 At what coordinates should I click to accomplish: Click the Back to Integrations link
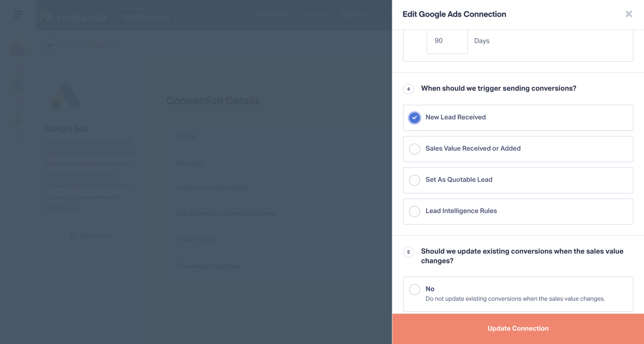[91, 45]
